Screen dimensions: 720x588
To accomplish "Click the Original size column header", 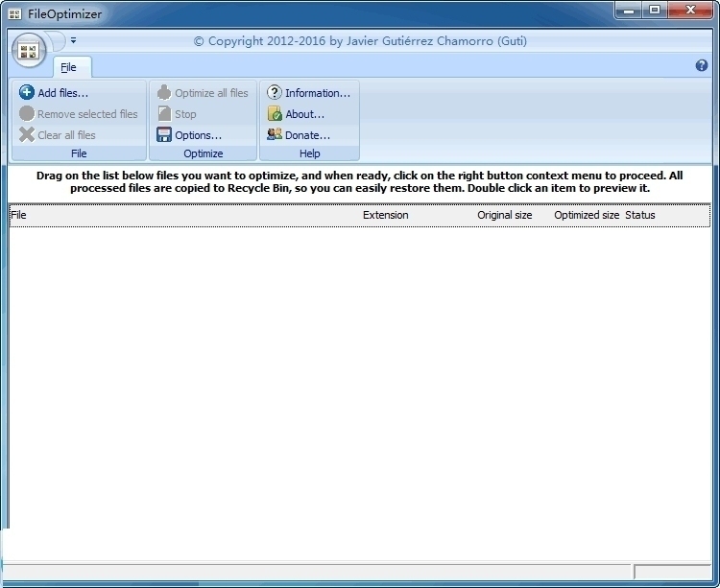I will [x=504, y=215].
